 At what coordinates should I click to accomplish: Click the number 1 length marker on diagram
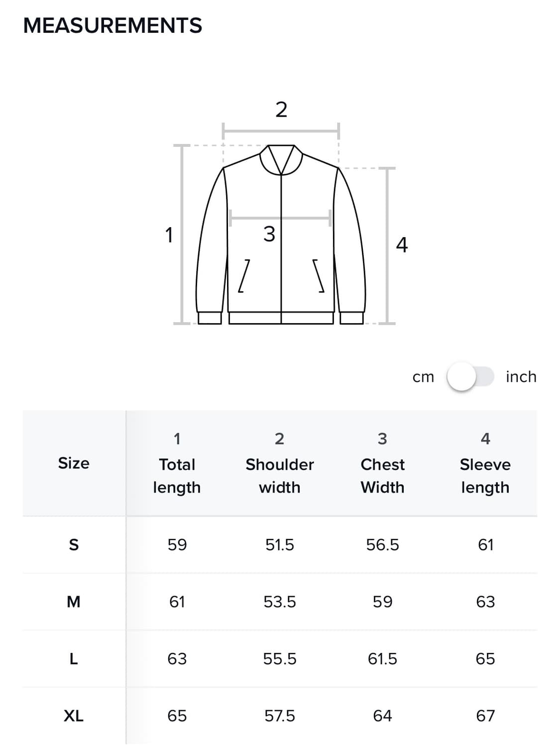[169, 235]
